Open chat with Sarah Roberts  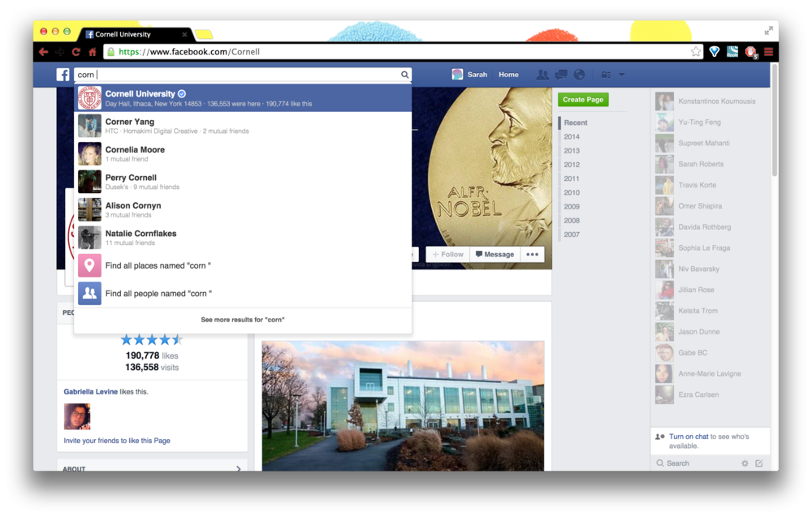click(x=711, y=164)
